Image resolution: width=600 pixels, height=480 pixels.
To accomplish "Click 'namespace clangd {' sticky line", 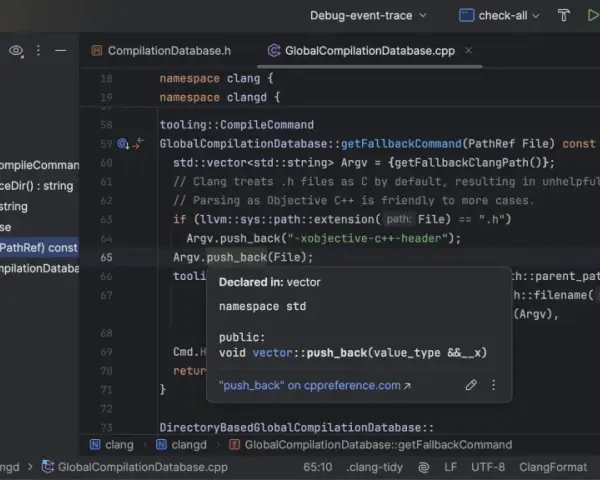I will [220, 98].
